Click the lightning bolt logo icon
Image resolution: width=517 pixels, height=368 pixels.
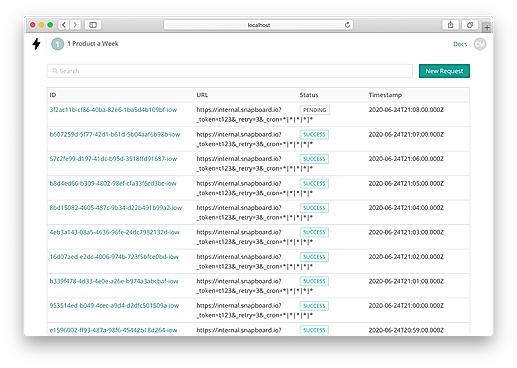click(x=36, y=44)
